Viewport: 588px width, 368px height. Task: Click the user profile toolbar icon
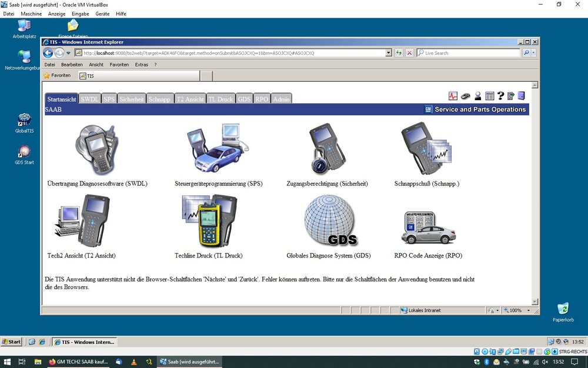click(477, 96)
